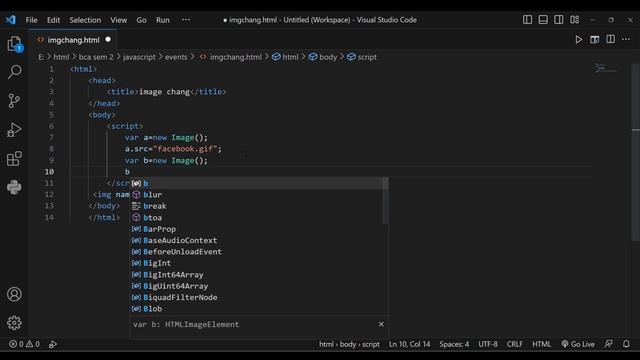Click the feedback/copilot status bar icon
Screen dimensions: 640x360
pos(609,344)
